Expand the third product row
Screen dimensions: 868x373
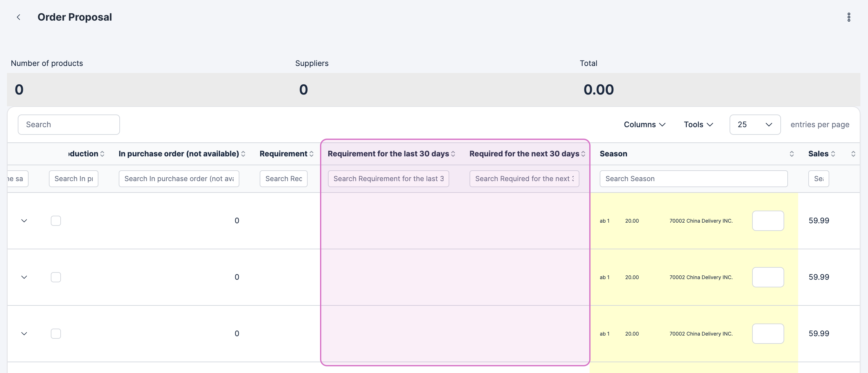coord(24,334)
